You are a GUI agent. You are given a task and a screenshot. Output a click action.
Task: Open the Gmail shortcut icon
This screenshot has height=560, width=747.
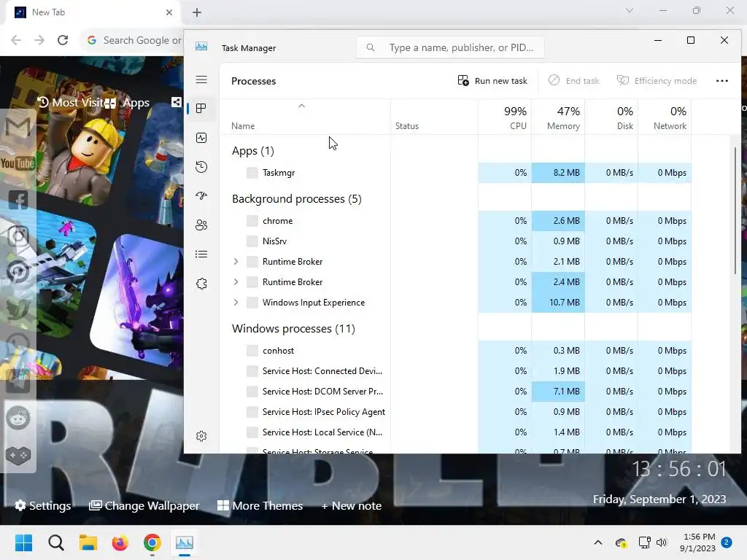pos(18,127)
